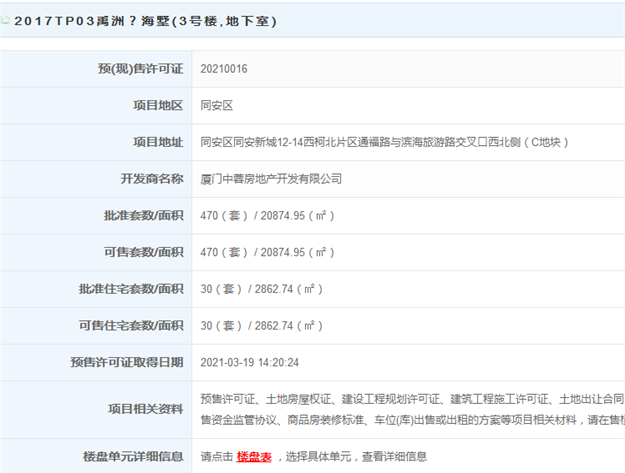Select the materials line starting with 售资金监管协议
This screenshot has height=473, width=625.
pos(413,420)
